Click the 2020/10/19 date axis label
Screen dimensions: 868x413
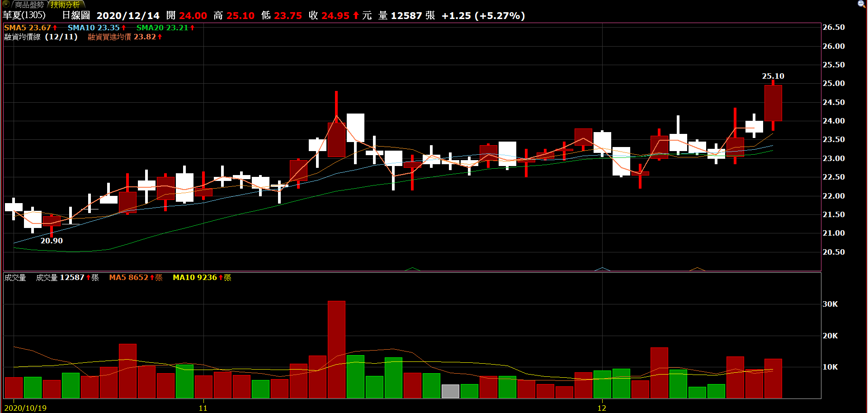(25, 408)
